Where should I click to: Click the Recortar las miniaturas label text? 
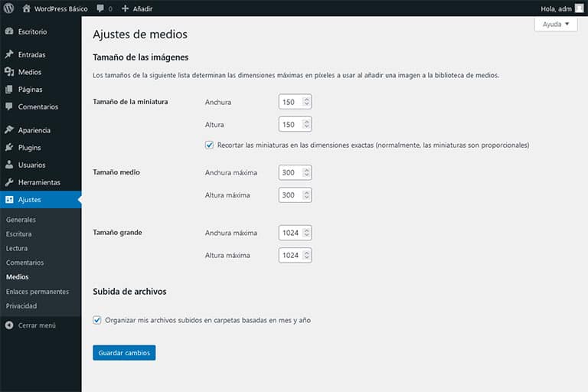click(373, 145)
